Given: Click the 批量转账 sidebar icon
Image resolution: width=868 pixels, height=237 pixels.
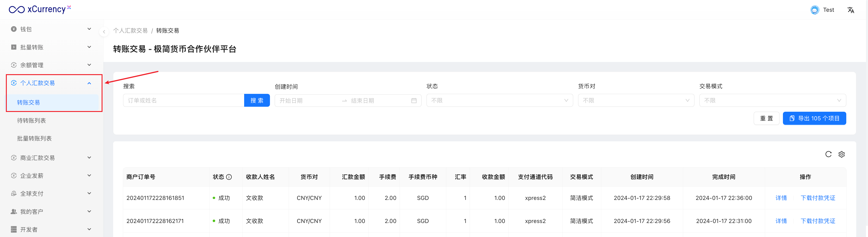Looking at the screenshot, I should click(x=14, y=47).
